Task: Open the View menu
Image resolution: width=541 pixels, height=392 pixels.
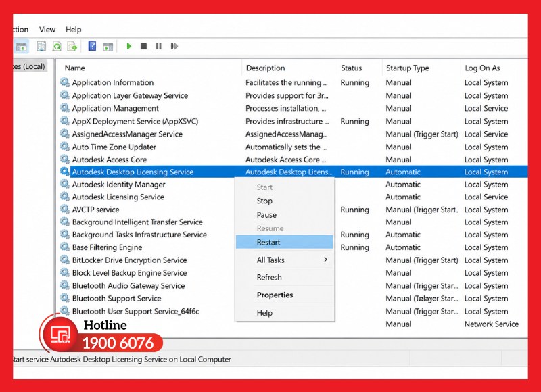Action: click(x=47, y=30)
